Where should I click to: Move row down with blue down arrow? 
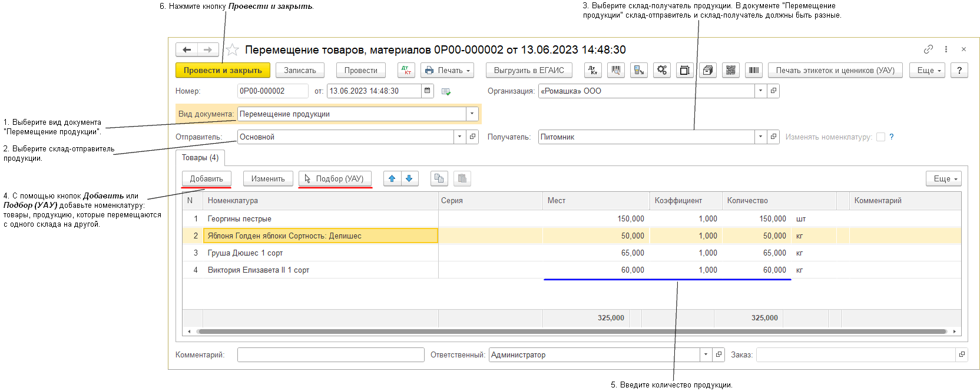[x=409, y=179]
